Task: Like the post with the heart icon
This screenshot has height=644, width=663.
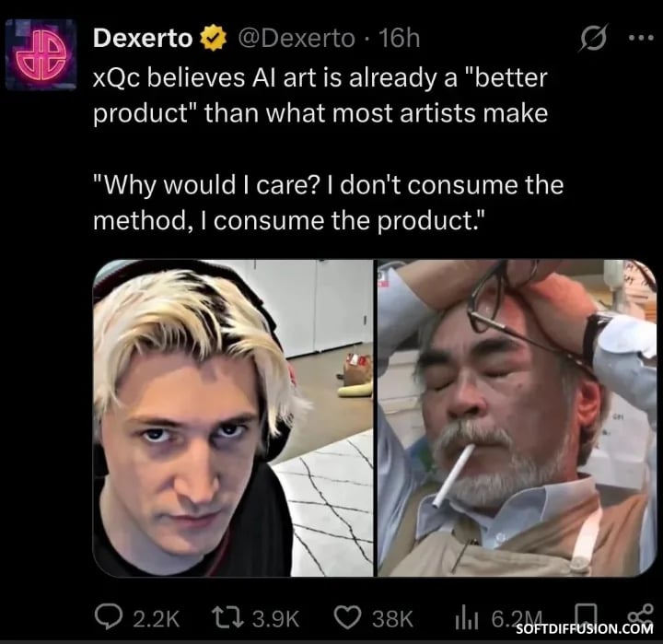Action: coord(347,617)
